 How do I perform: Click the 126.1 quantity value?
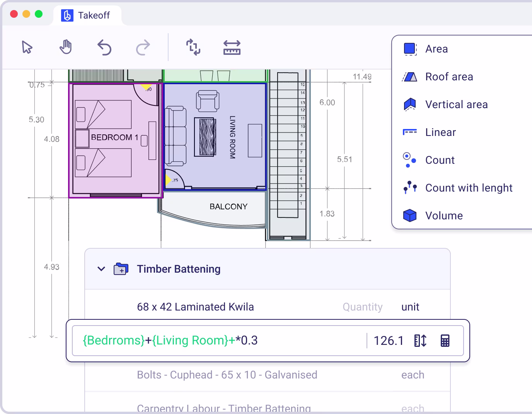coord(389,341)
